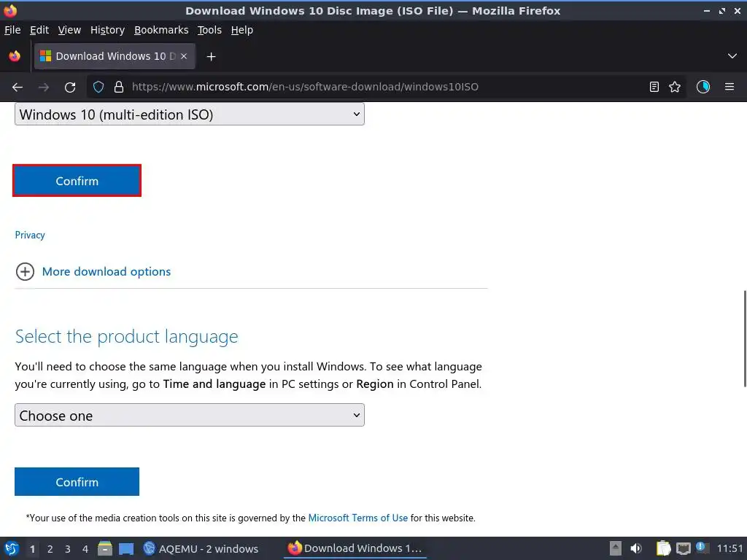
Task: Select the Download Windows 10 tab
Action: [115, 56]
